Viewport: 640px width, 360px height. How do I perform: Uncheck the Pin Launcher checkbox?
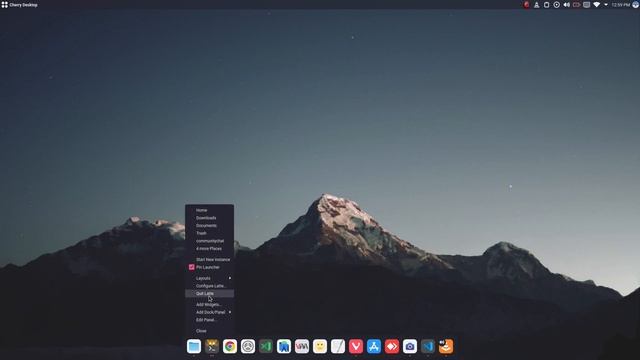[191, 267]
